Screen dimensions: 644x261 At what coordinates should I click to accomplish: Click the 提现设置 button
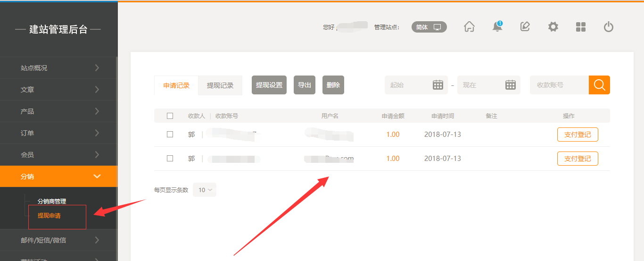pos(269,85)
